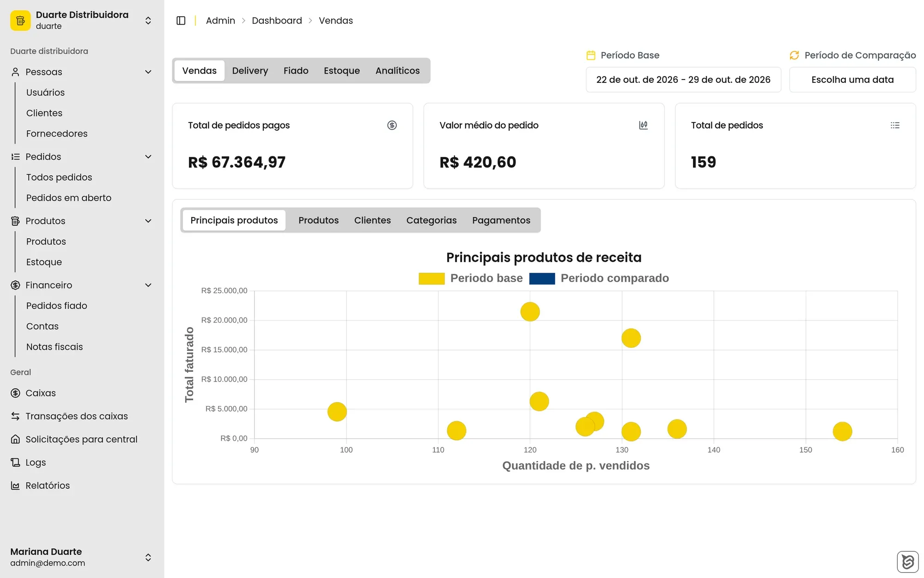924x578 pixels.
Task: Switch to the Fiado tab
Action: (x=296, y=71)
